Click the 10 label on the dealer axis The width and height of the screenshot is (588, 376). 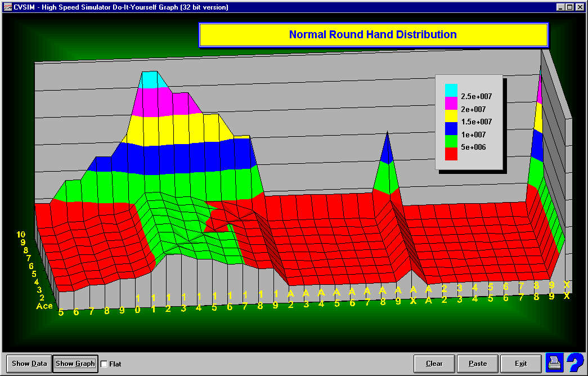[x=21, y=235]
